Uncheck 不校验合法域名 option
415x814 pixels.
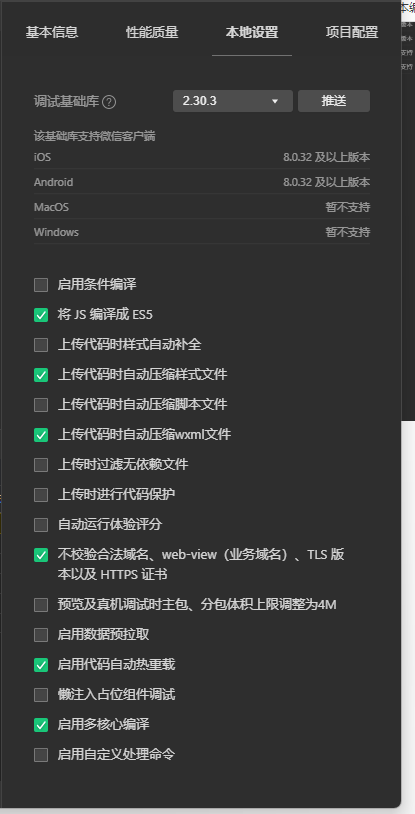pyautogui.click(x=41, y=555)
